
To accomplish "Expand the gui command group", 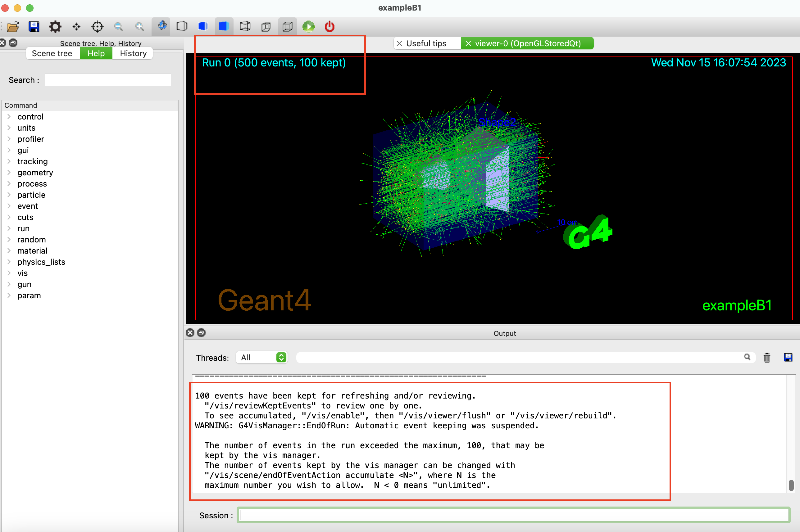I will point(9,150).
